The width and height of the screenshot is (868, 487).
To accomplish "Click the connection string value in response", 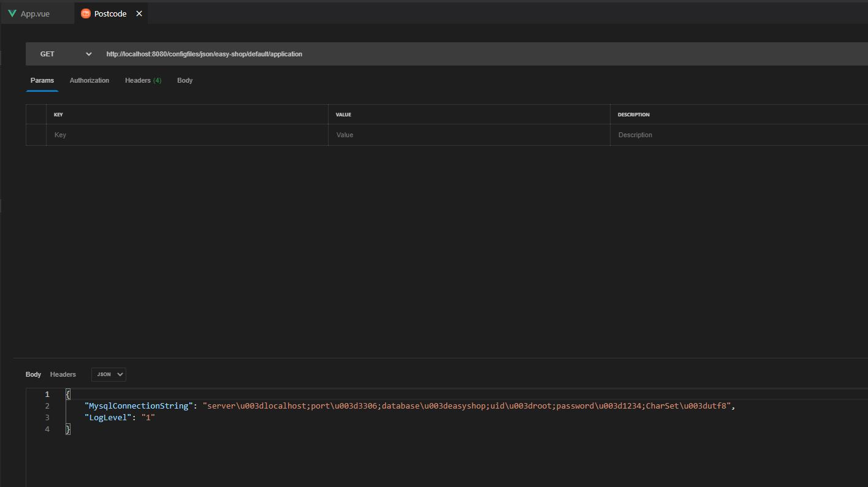I will click(x=466, y=406).
